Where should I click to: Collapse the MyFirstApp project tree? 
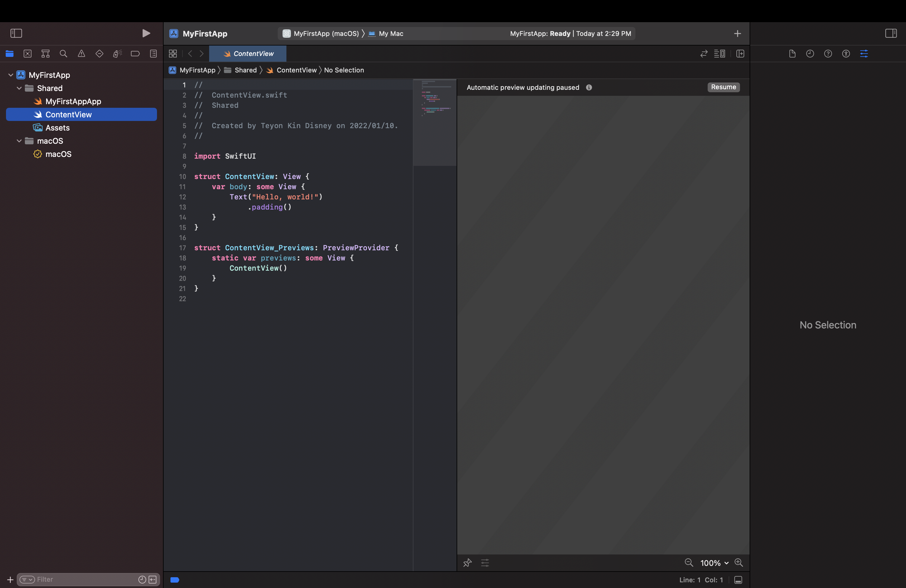(11, 75)
